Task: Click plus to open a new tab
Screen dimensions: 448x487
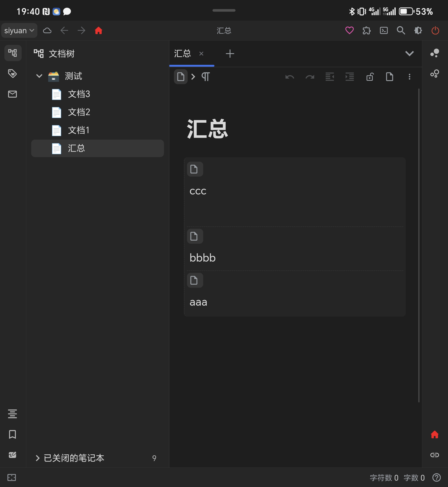Action: coord(230,54)
